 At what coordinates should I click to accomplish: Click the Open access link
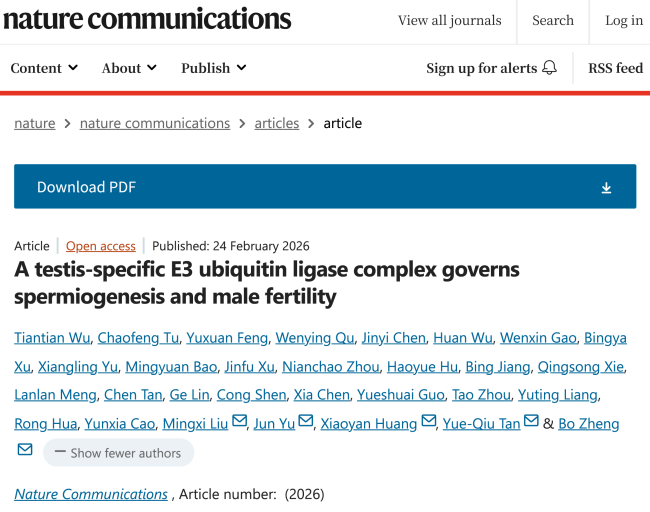[101, 246]
